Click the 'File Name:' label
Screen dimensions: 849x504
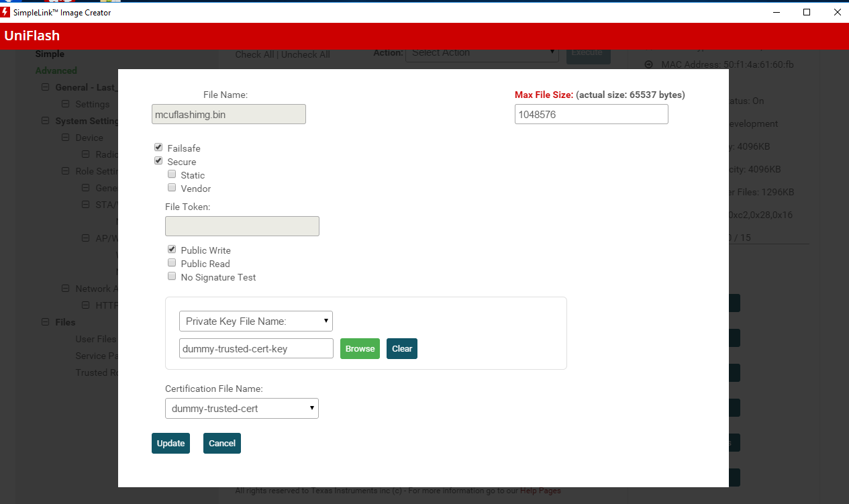[226, 95]
